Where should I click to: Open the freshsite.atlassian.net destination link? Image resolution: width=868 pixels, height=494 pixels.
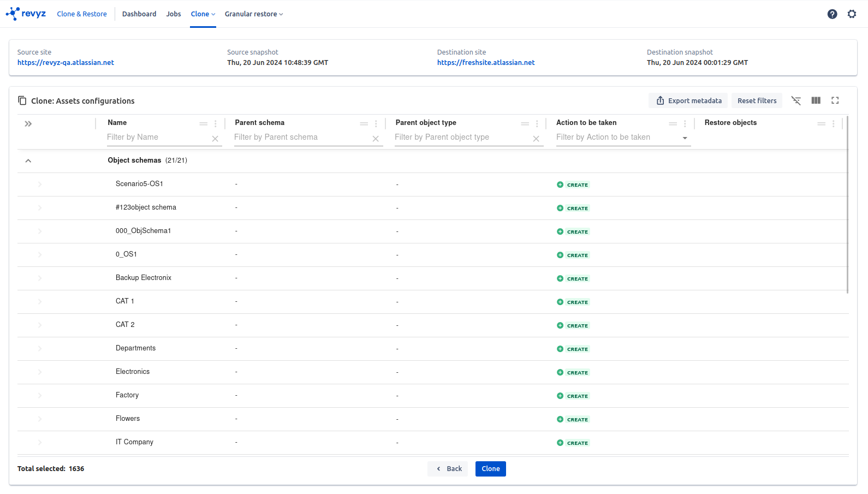486,63
